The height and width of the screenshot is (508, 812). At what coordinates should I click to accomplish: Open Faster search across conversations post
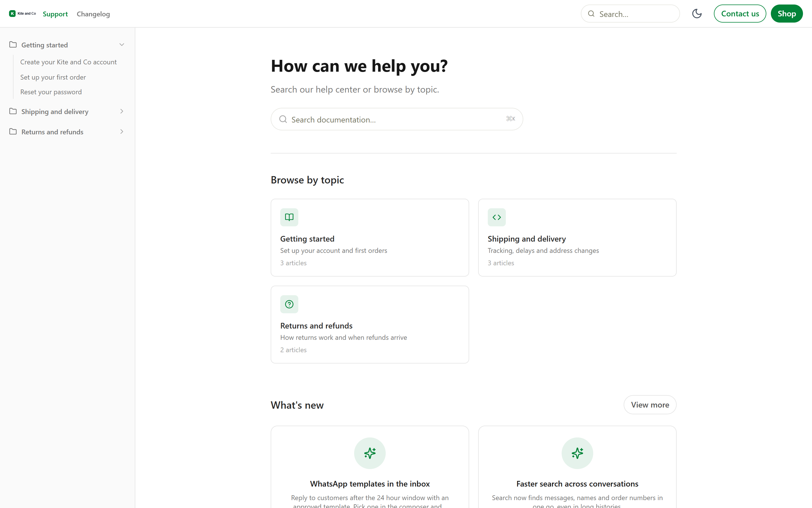tap(577, 484)
